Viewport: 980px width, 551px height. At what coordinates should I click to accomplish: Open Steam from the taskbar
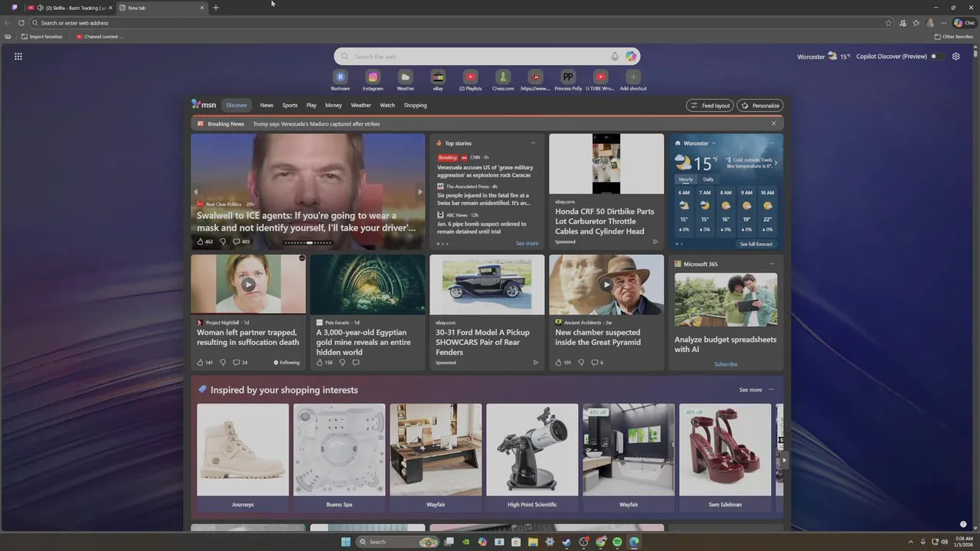pyautogui.click(x=567, y=542)
